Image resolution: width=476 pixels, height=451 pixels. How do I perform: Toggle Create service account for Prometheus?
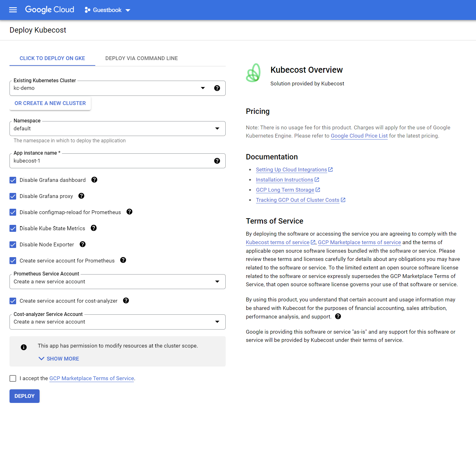[13, 261]
